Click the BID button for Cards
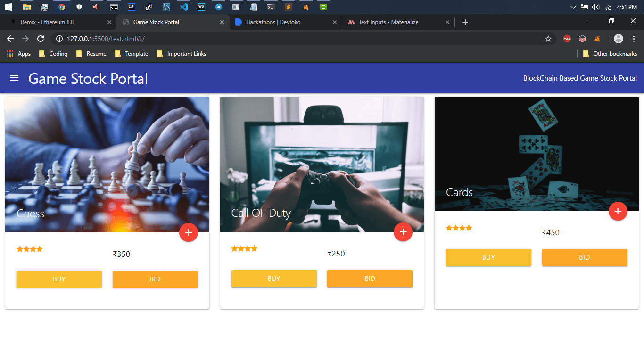 coord(585,257)
